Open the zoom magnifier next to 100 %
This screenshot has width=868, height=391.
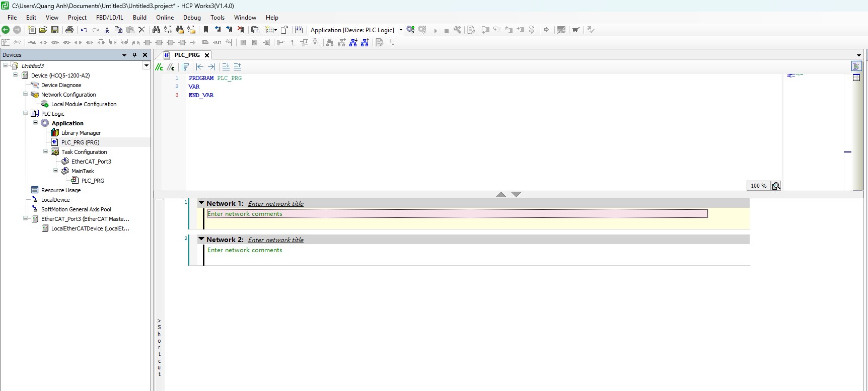[x=776, y=186]
